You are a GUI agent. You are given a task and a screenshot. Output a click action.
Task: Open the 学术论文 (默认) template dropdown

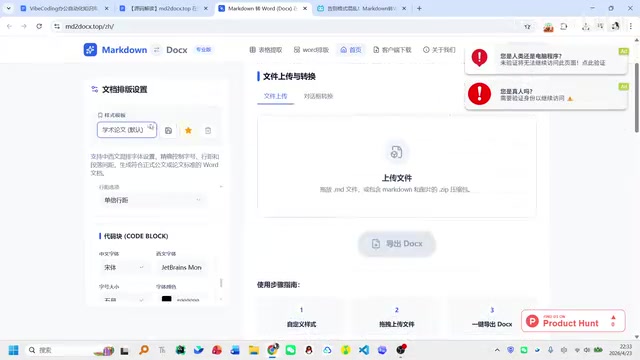pos(127,130)
